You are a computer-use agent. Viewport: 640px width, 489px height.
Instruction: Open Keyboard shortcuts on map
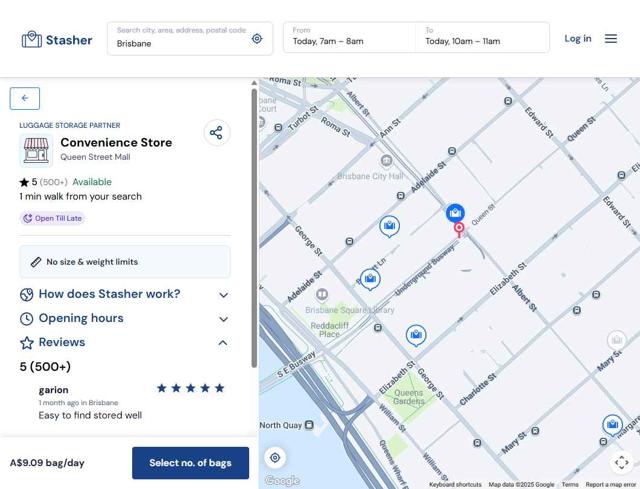[x=455, y=485]
